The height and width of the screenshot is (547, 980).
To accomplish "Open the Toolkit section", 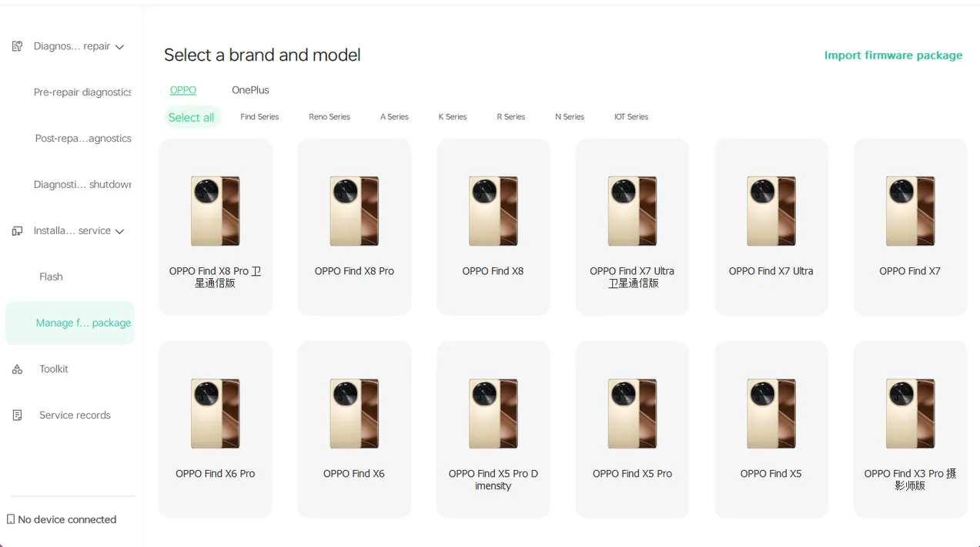I will pyautogui.click(x=54, y=369).
